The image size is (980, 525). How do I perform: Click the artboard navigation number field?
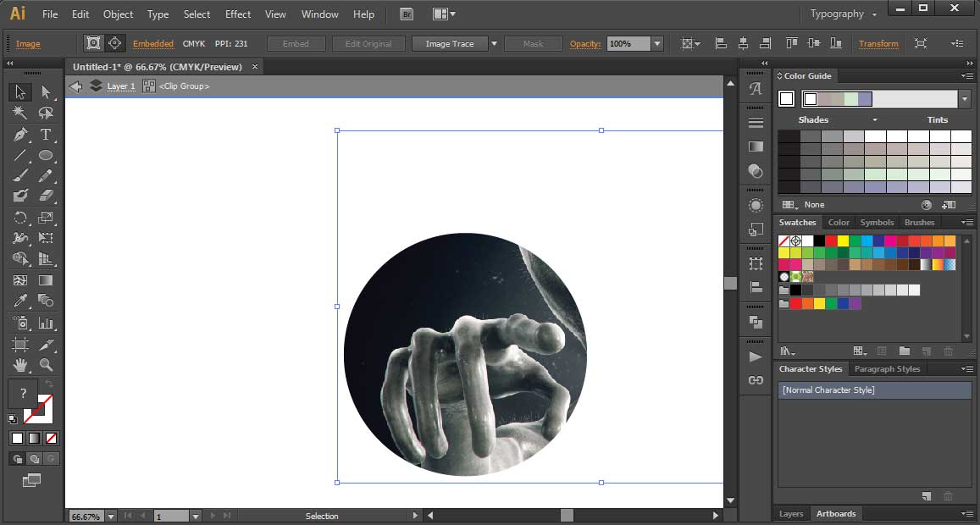(169, 515)
